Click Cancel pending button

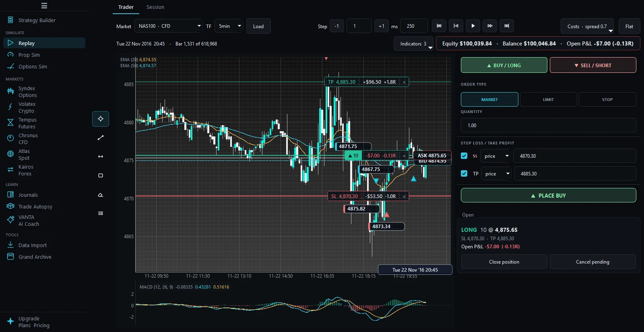(x=592, y=262)
